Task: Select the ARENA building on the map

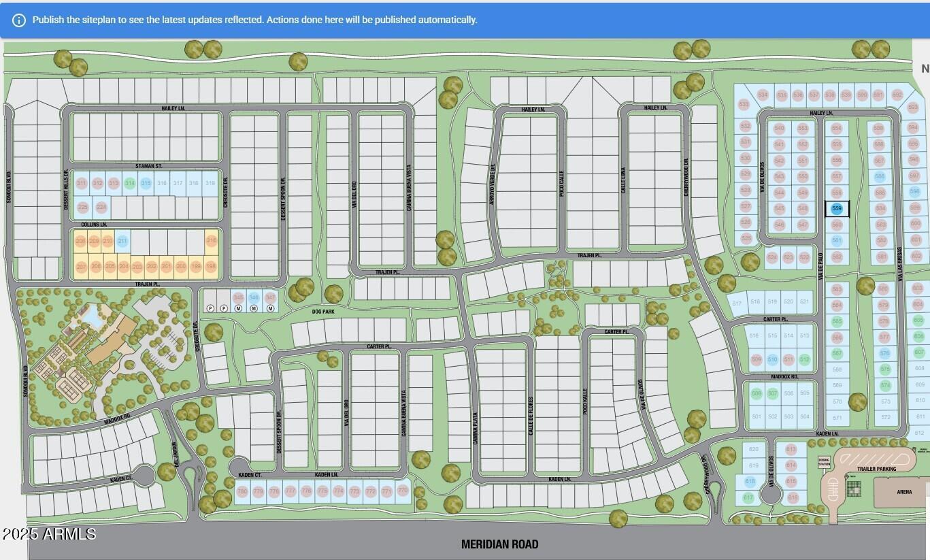Action: [x=904, y=491]
